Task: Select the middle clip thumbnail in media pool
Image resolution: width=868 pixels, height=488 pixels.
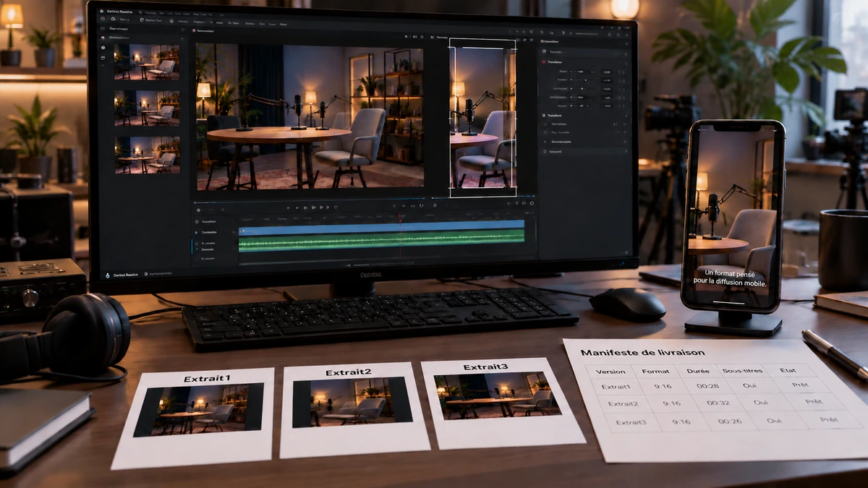Action: [145, 108]
